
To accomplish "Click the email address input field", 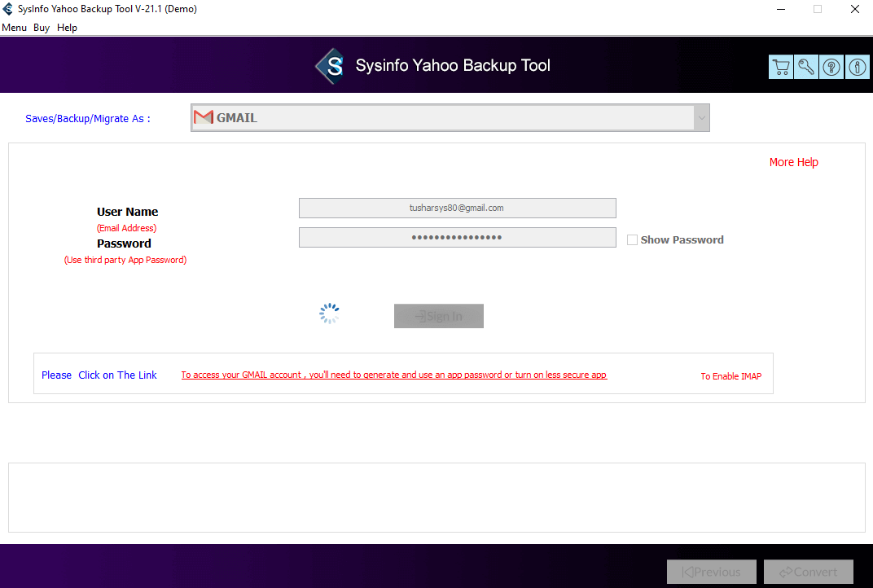I will tap(458, 208).
